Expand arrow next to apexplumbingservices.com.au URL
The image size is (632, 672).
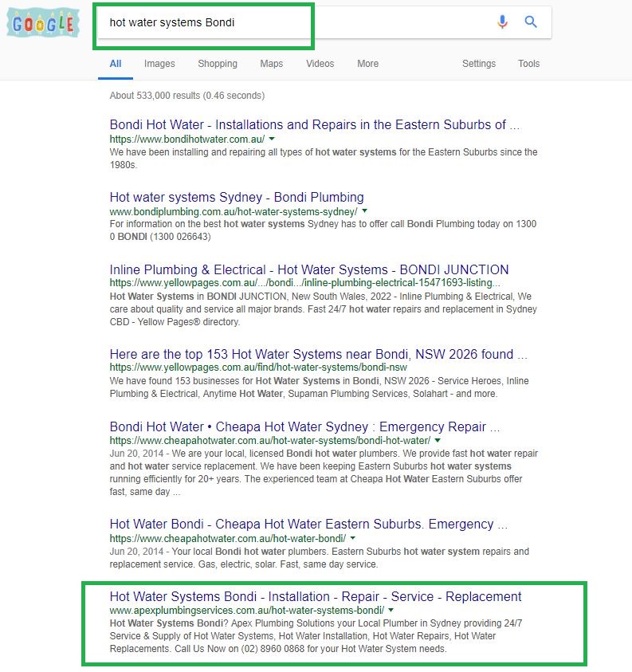[391, 610]
